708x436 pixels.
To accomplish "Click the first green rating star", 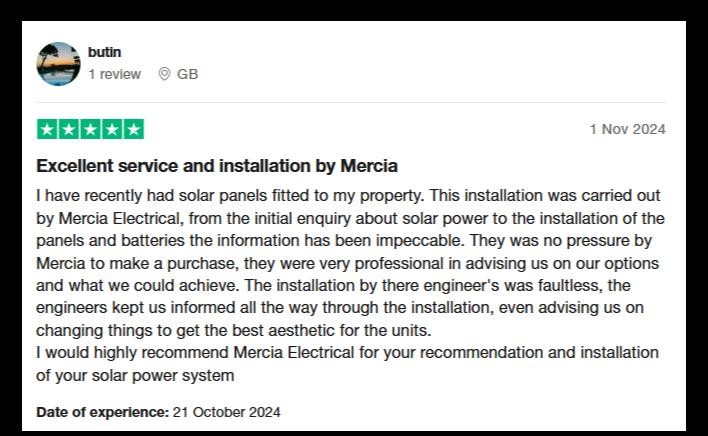I will (x=47, y=130).
